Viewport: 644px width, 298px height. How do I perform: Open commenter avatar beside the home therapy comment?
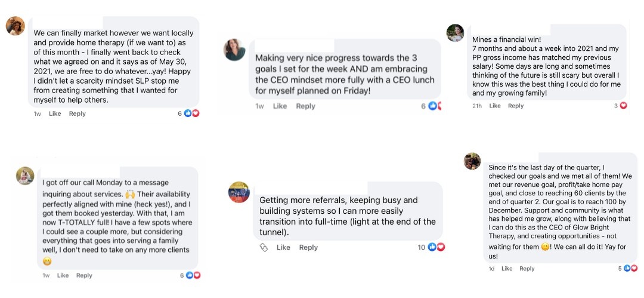pyautogui.click(x=15, y=26)
